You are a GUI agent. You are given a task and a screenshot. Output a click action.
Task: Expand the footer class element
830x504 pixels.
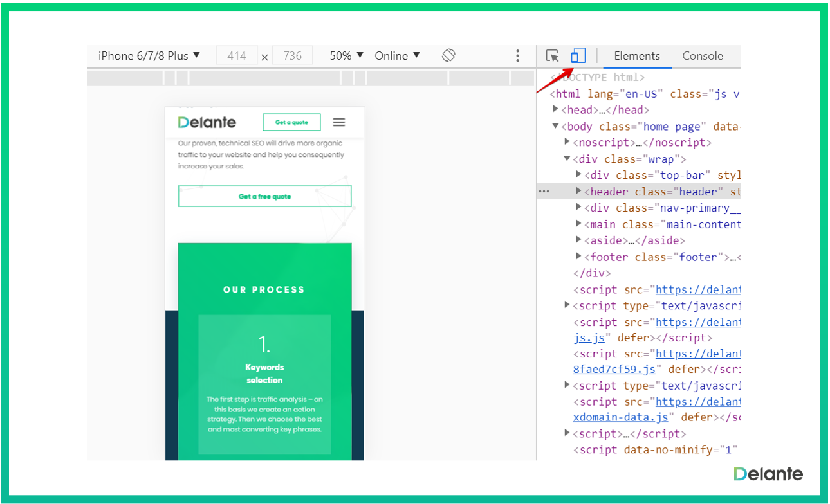pos(578,257)
